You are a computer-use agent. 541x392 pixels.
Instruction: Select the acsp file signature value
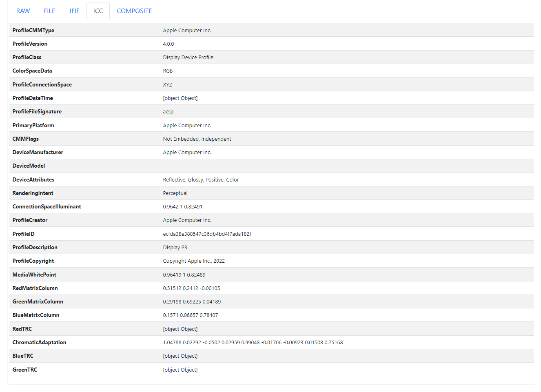click(x=168, y=112)
